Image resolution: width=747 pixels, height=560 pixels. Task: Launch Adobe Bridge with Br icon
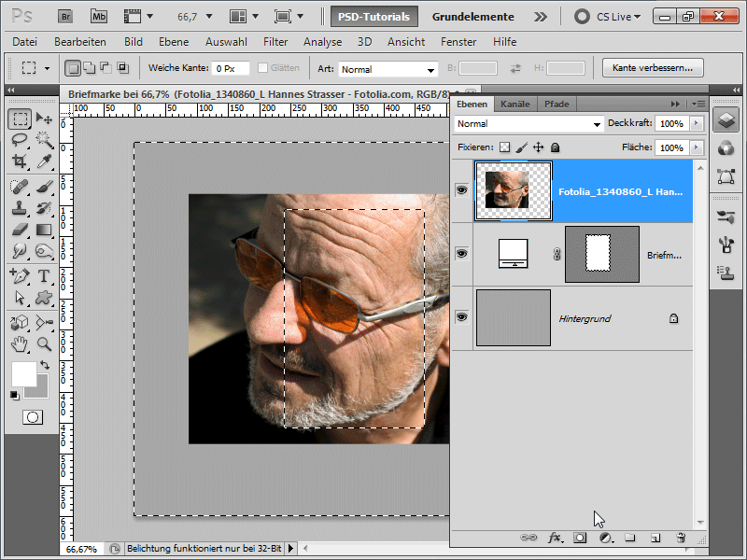65,17
